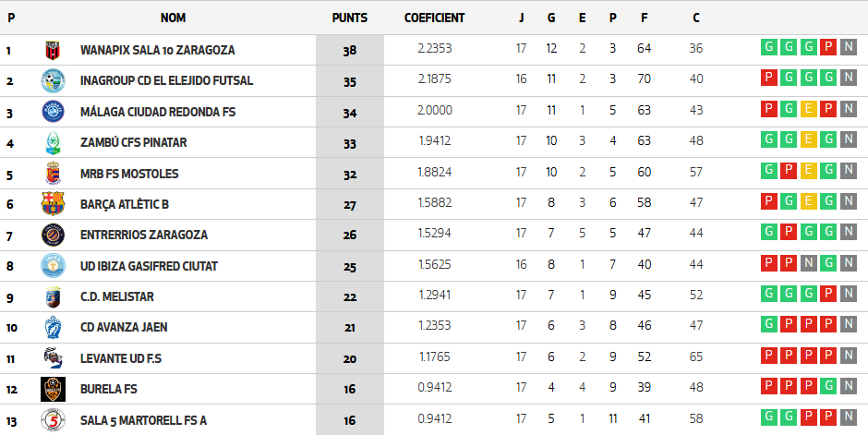Select the CD Avanza Jaen team name

124,327
